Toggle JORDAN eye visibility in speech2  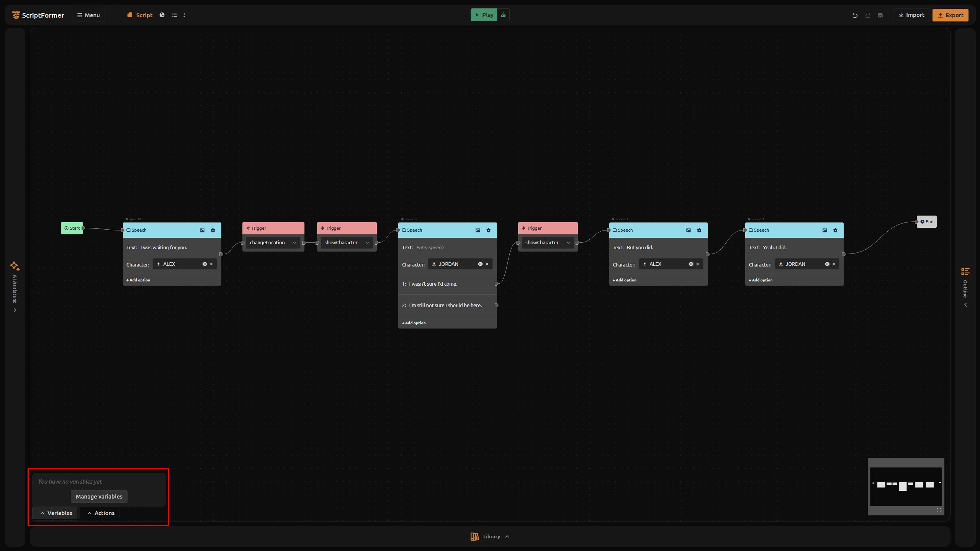tap(480, 264)
